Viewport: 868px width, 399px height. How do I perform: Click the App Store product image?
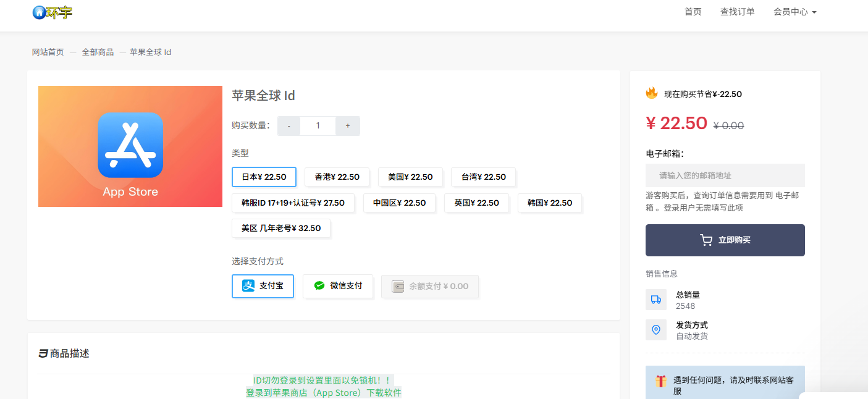130,146
